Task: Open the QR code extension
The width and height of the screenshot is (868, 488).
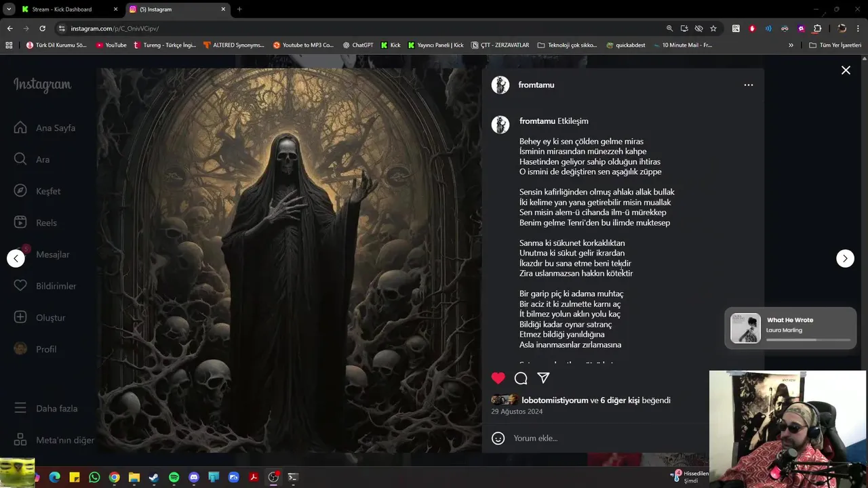Action: pyautogui.click(x=736, y=28)
